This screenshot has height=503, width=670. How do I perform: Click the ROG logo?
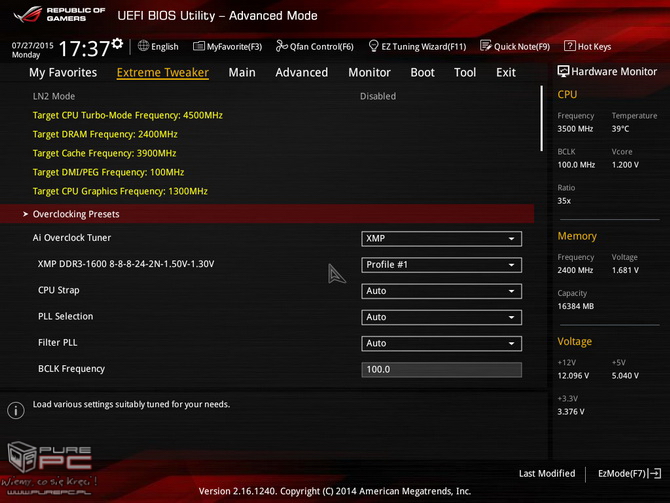28,14
